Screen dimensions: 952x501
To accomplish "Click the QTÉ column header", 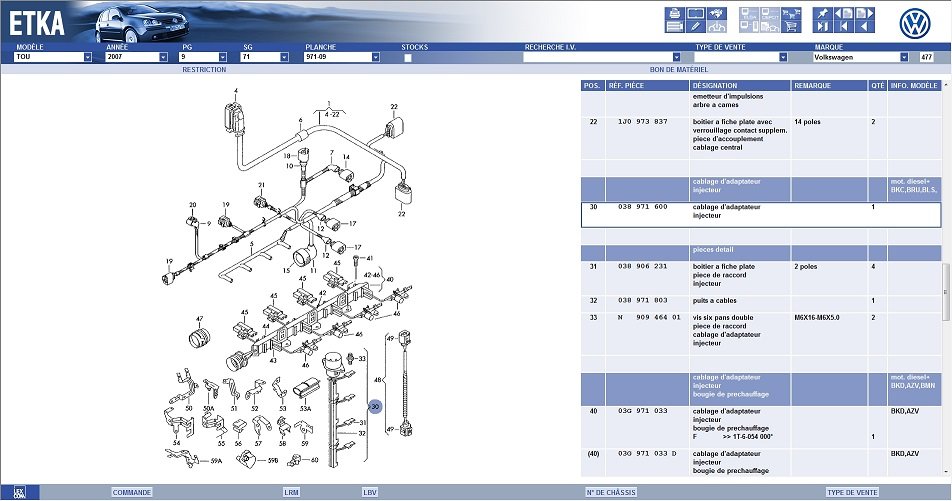I will (878, 86).
